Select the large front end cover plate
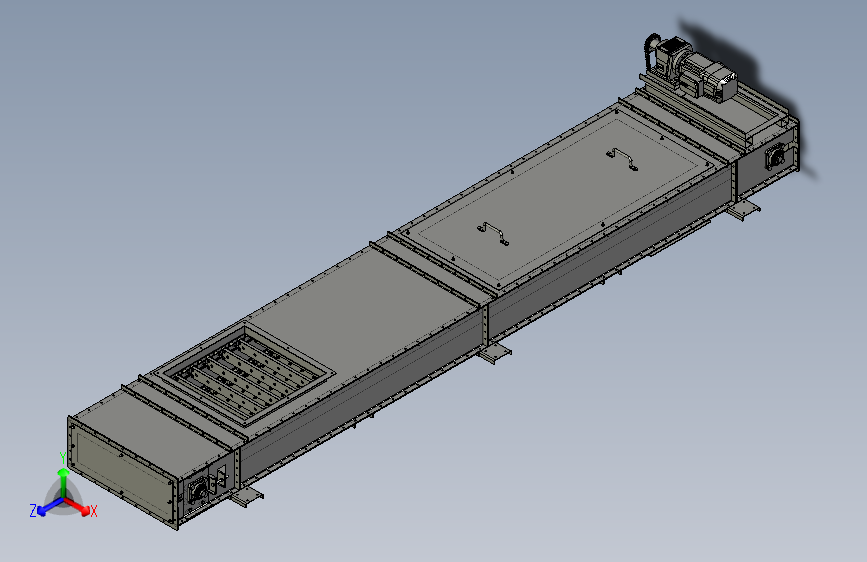867x562 pixels. [124, 473]
